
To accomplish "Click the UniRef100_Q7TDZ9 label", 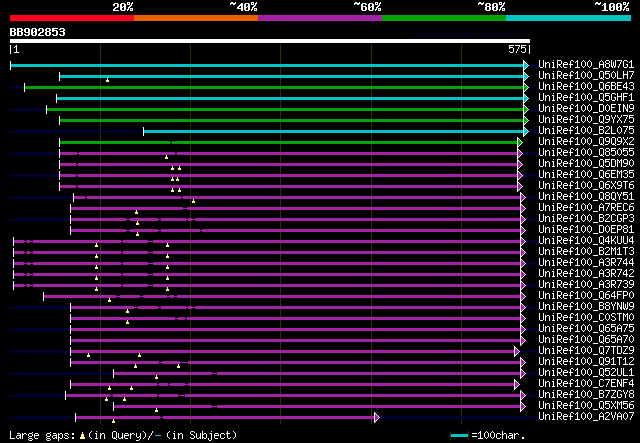I will click(586, 351).
